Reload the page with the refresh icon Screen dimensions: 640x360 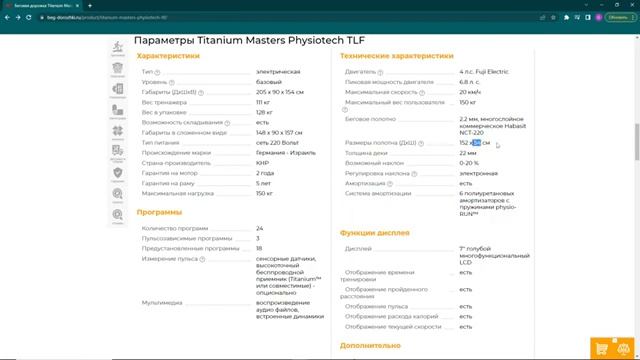[29, 18]
